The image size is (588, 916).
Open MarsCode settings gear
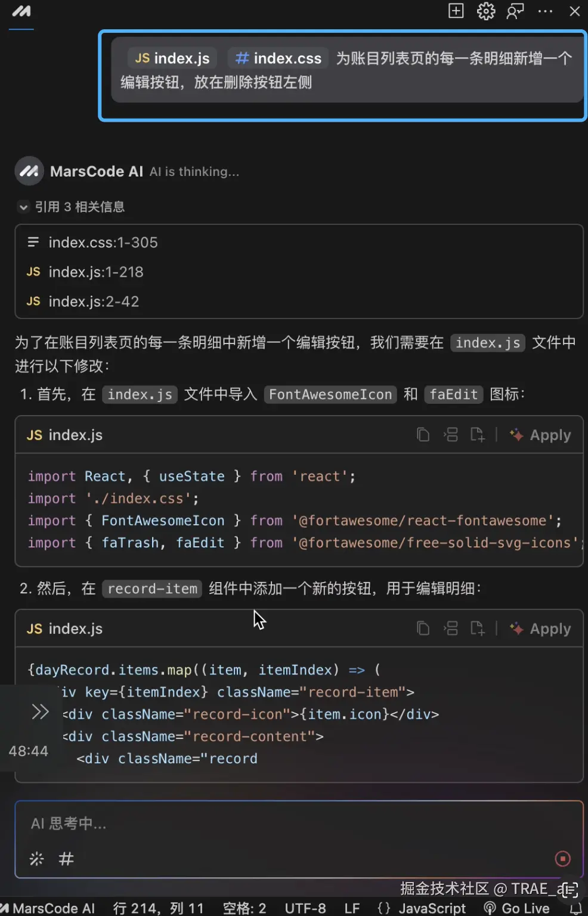coord(486,11)
